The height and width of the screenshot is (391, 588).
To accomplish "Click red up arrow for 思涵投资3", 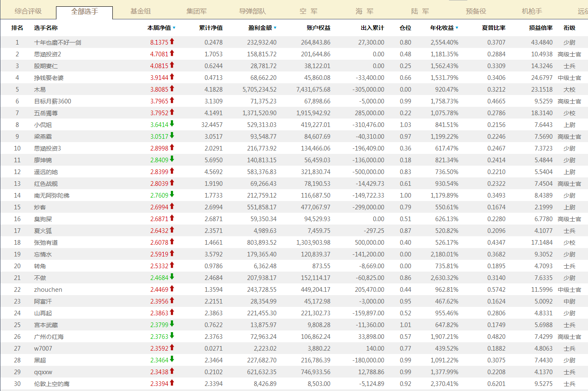I will (172, 147).
